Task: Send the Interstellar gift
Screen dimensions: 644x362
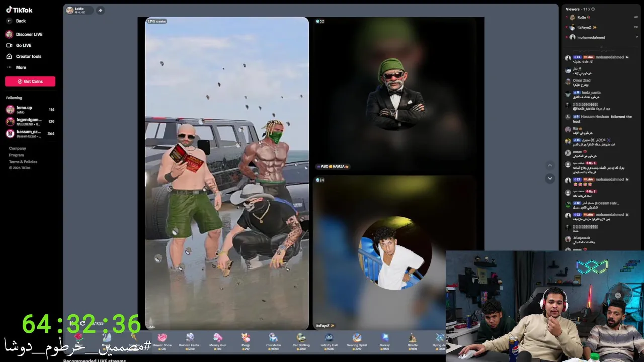Action: tap(273, 341)
